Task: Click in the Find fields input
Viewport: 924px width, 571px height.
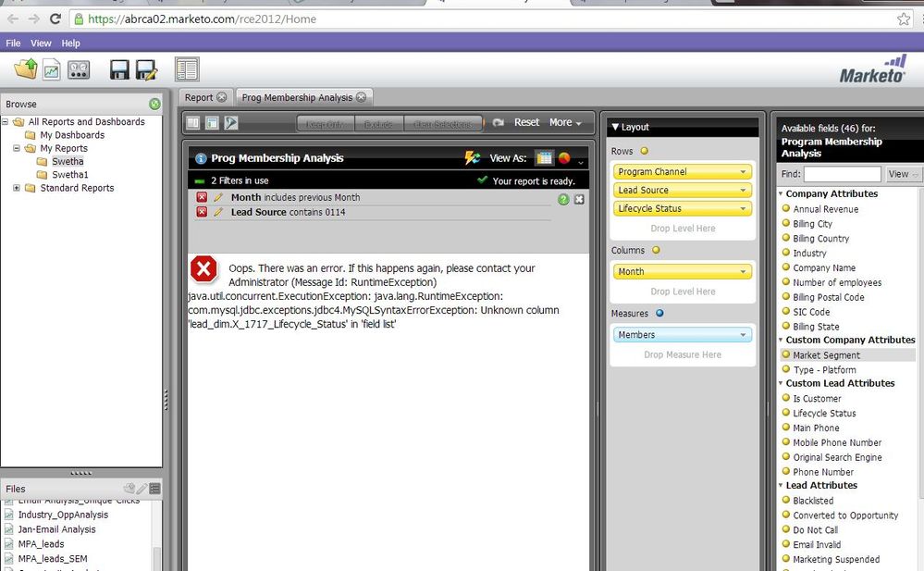Action: click(842, 174)
